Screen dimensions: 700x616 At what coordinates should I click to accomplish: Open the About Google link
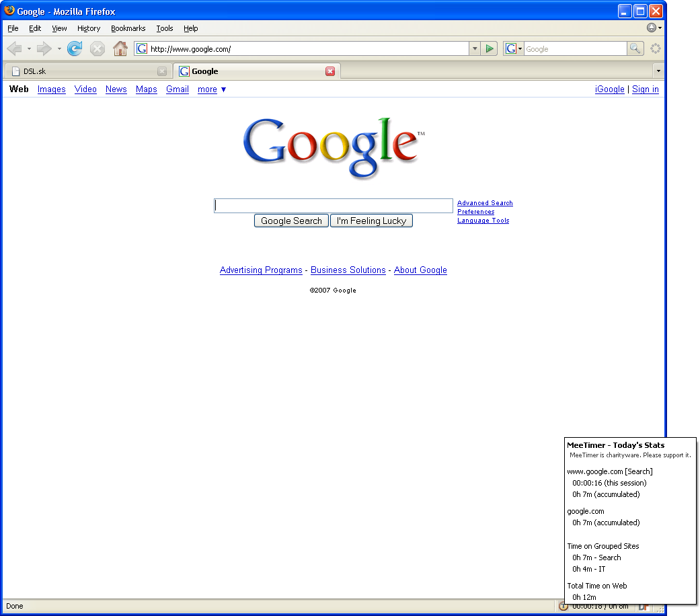(420, 270)
